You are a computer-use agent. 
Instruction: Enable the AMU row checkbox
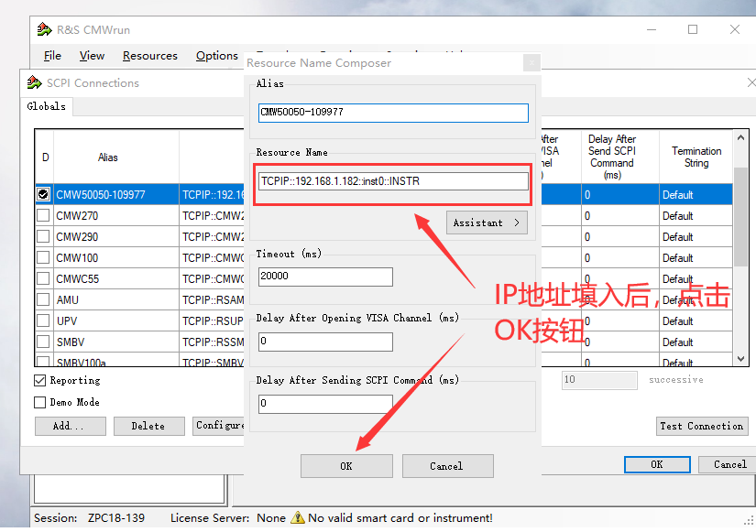tap(43, 299)
